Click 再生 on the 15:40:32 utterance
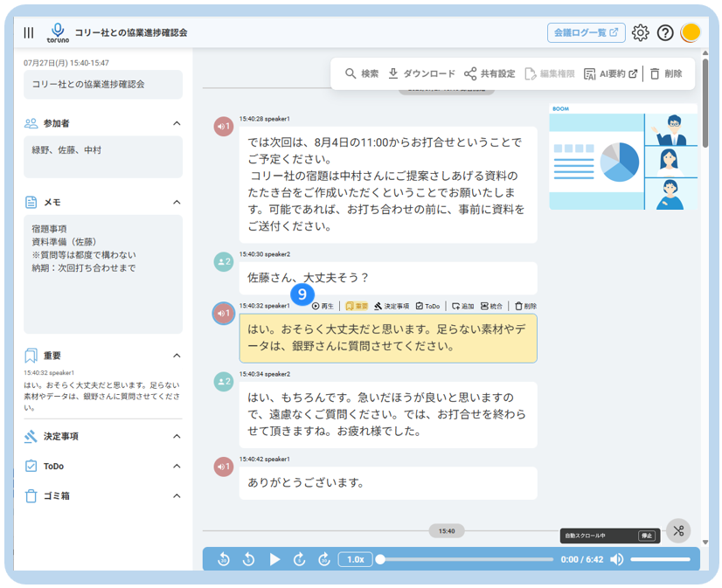The width and height of the screenshot is (722, 588). pyautogui.click(x=323, y=306)
